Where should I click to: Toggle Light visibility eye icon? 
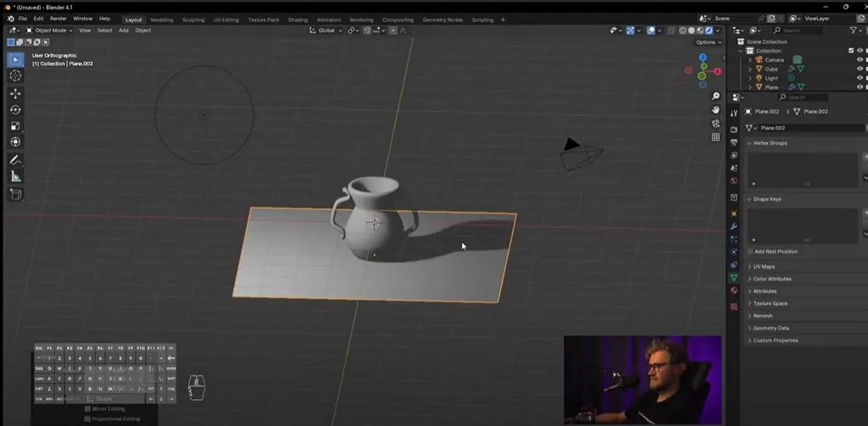pos(860,78)
